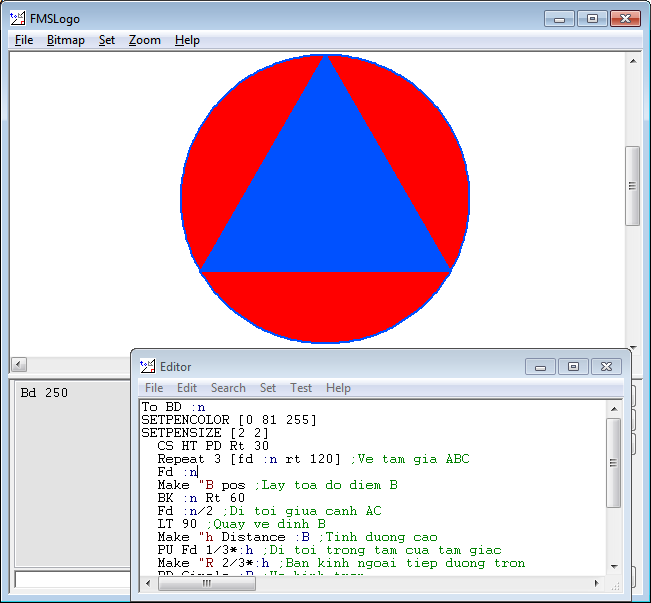This screenshot has height=603, width=651.
Task: Open the Editor's Set menu
Action: point(268,388)
